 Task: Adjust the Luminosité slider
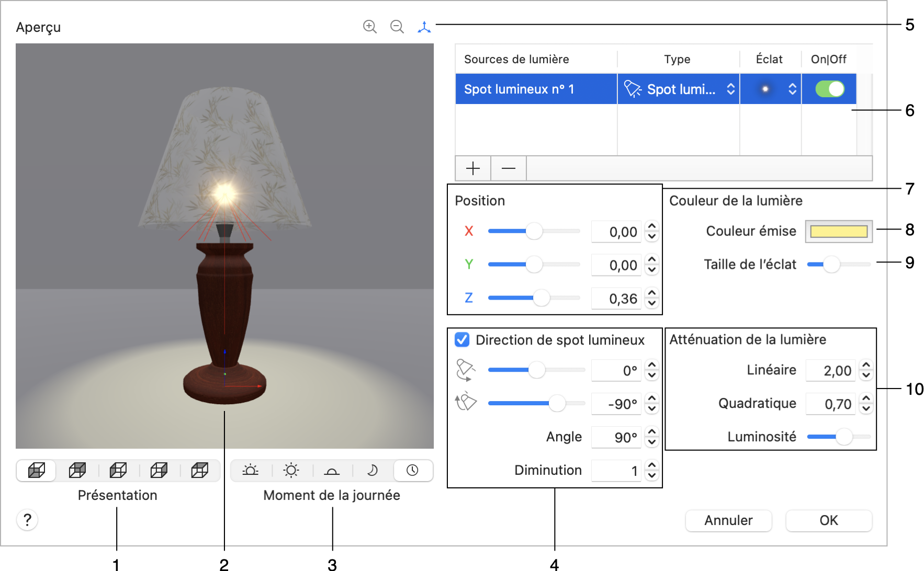pyautogui.click(x=839, y=436)
